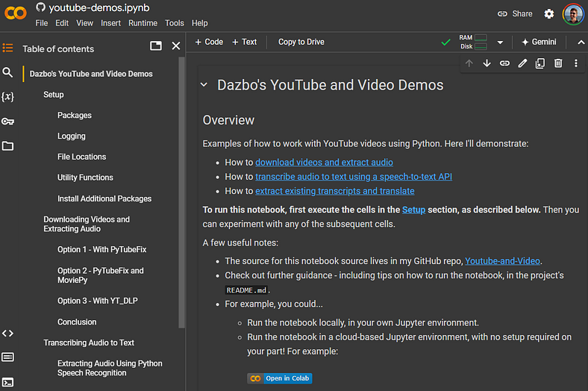Open the variables inspector icon
This screenshot has width=588, height=391.
7,97
